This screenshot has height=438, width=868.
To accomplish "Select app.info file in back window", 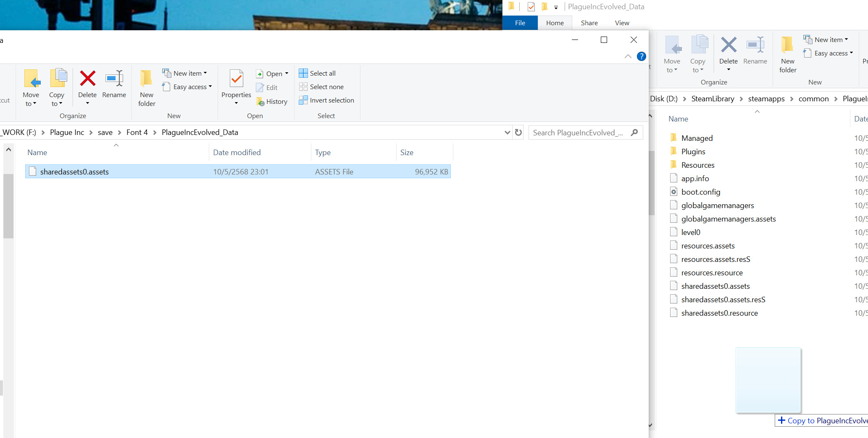I will coord(695,178).
